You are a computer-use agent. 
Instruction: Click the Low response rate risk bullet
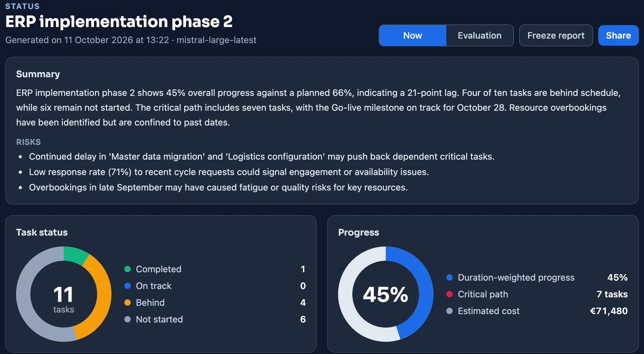[229, 172]
